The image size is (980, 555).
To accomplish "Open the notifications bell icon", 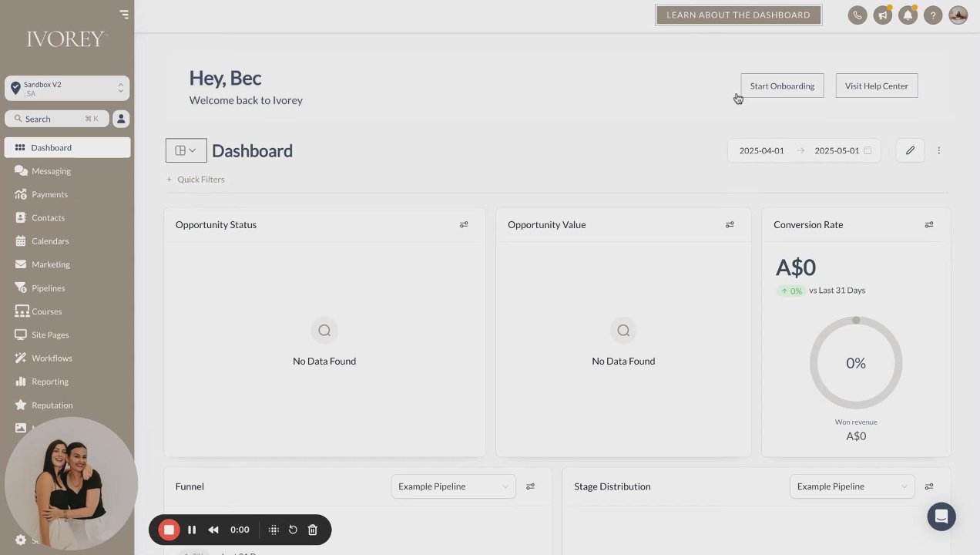I will [908, 15].
